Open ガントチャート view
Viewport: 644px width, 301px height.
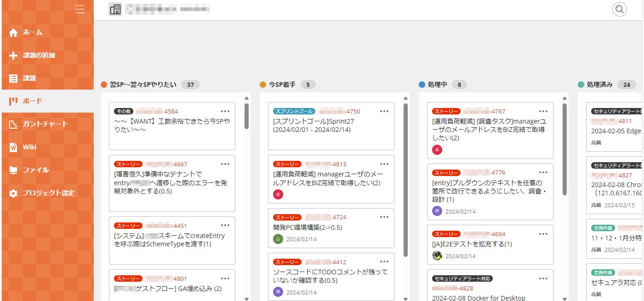coord(47,124)
